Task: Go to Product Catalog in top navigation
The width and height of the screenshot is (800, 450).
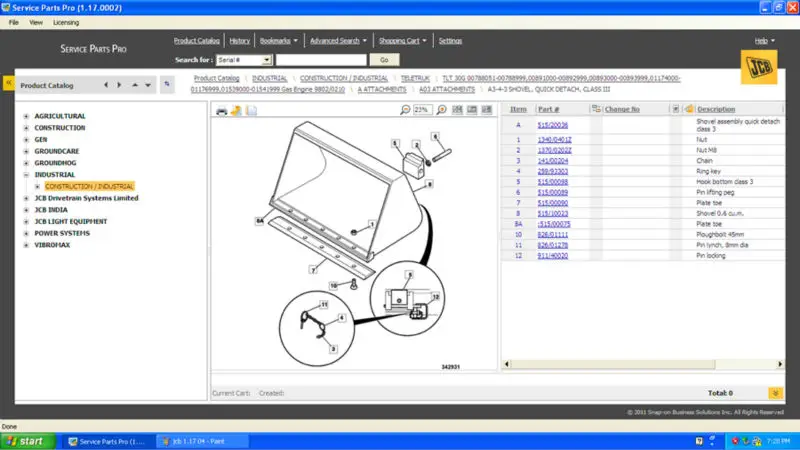Action: click(x=196, y=41)
